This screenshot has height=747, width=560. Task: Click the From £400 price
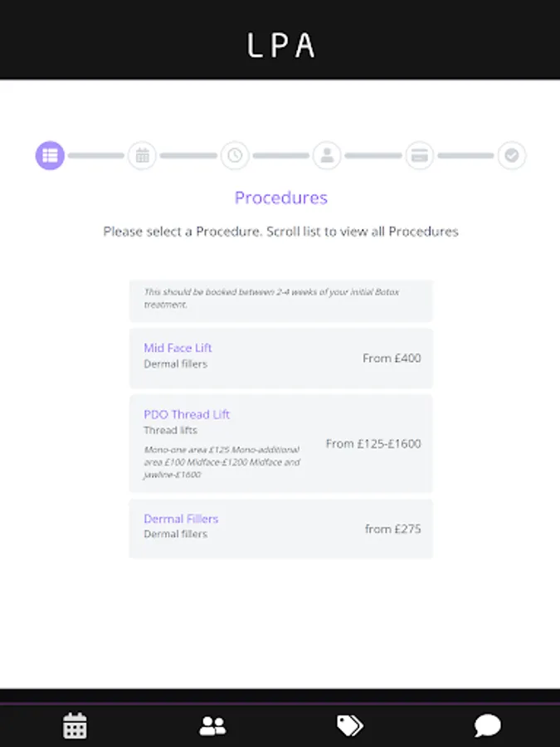[x=392, y=359]
